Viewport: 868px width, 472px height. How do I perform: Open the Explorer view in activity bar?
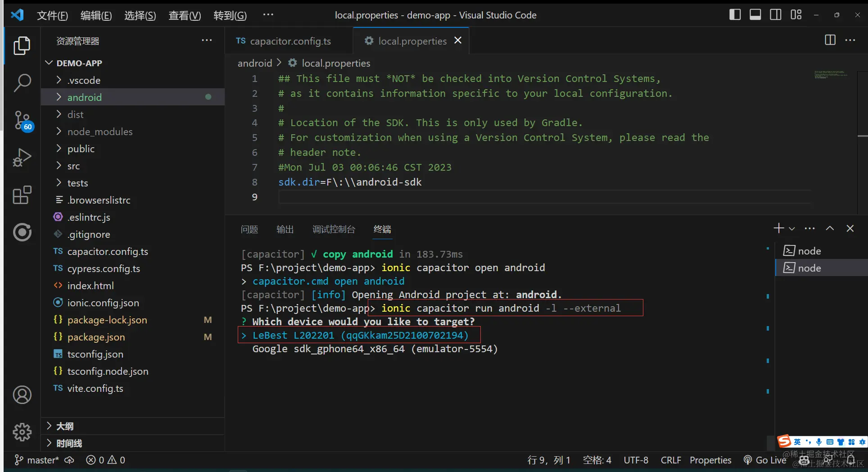coord(22,46)
